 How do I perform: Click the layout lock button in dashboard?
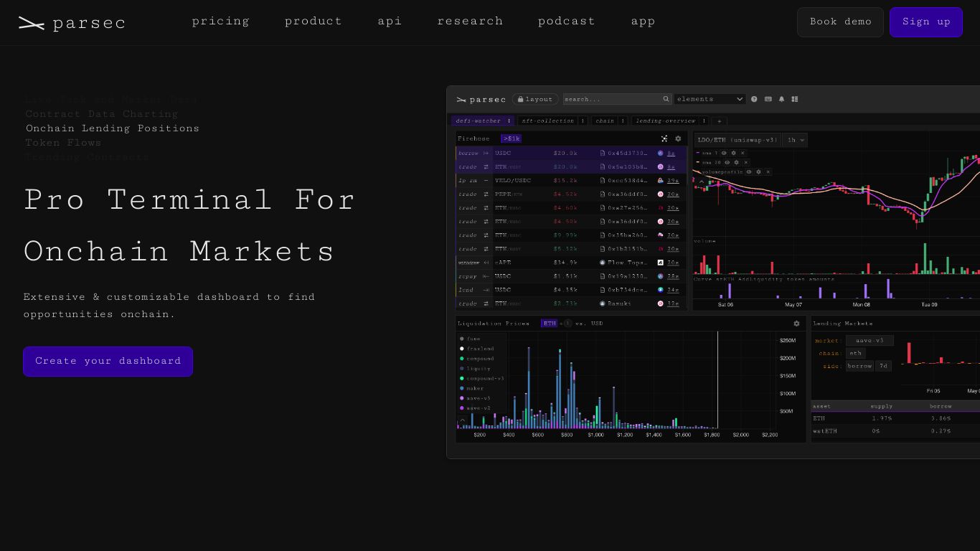pos(535,99)
